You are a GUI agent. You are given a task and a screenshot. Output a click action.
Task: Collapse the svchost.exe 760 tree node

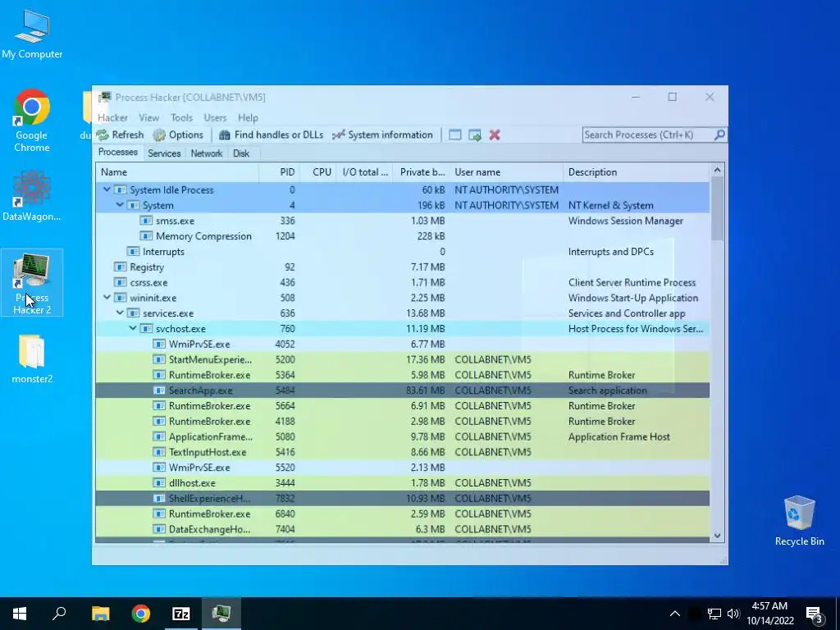coord(132,328)
